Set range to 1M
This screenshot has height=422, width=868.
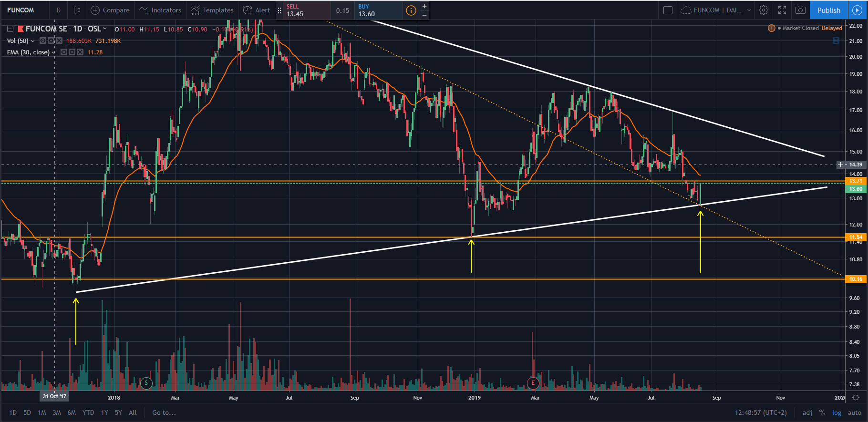42,412
